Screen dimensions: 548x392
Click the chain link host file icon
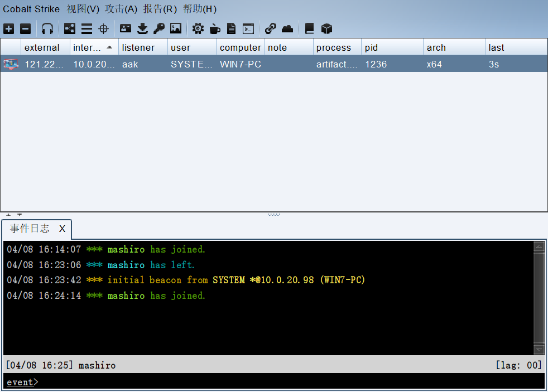[270, 28]
